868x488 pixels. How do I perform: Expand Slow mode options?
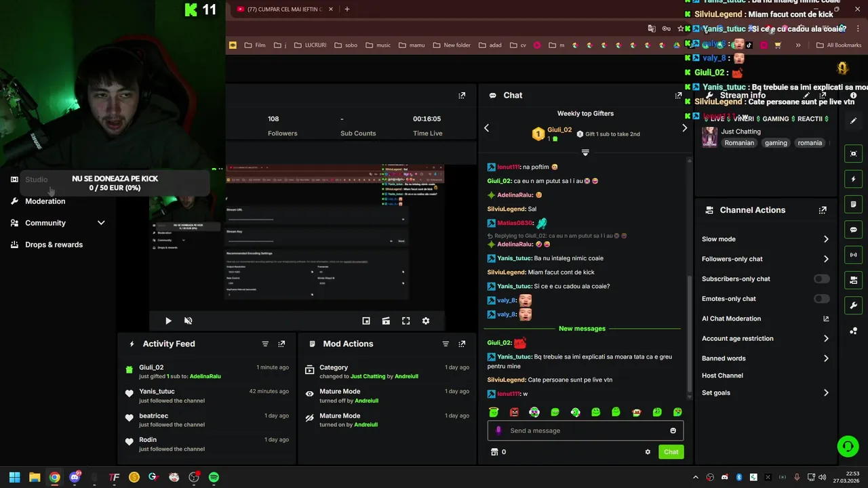[x=826, y=239]
